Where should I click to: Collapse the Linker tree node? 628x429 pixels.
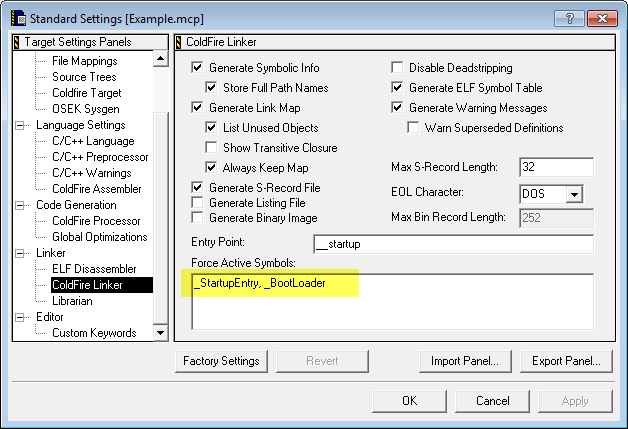19,254
